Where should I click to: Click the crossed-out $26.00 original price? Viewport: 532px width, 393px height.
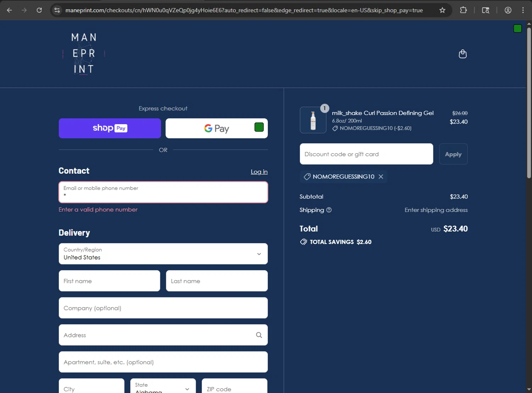tap(460, 113)
